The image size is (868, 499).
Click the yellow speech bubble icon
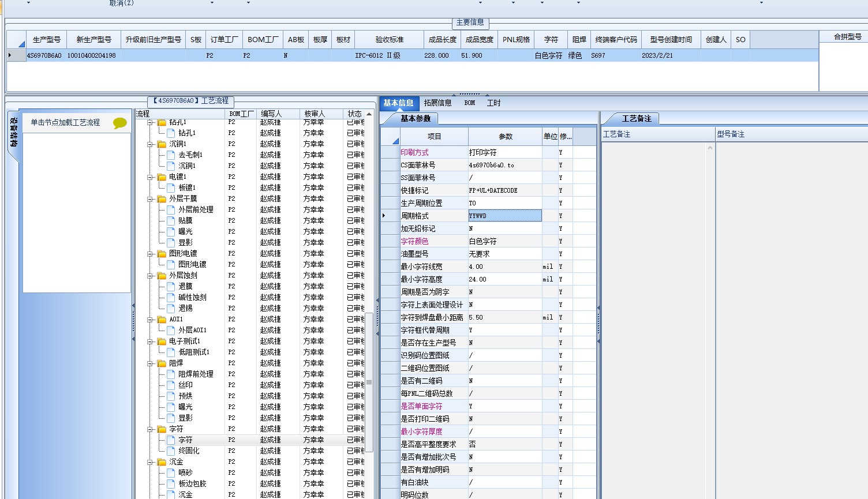tap(119, 123)
